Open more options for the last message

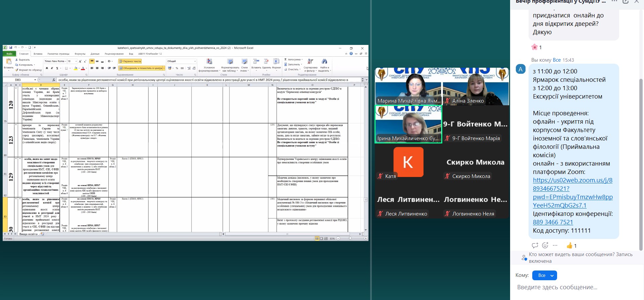click(555, 245)
